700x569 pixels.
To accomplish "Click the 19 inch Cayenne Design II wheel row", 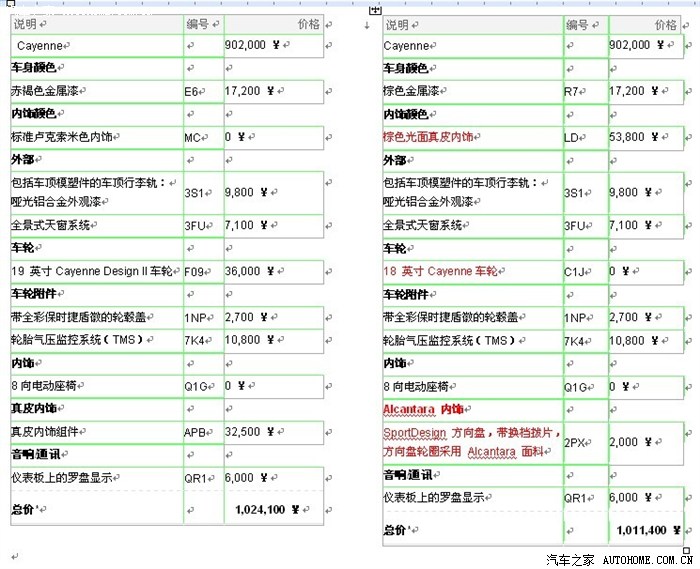I will 167,271.
